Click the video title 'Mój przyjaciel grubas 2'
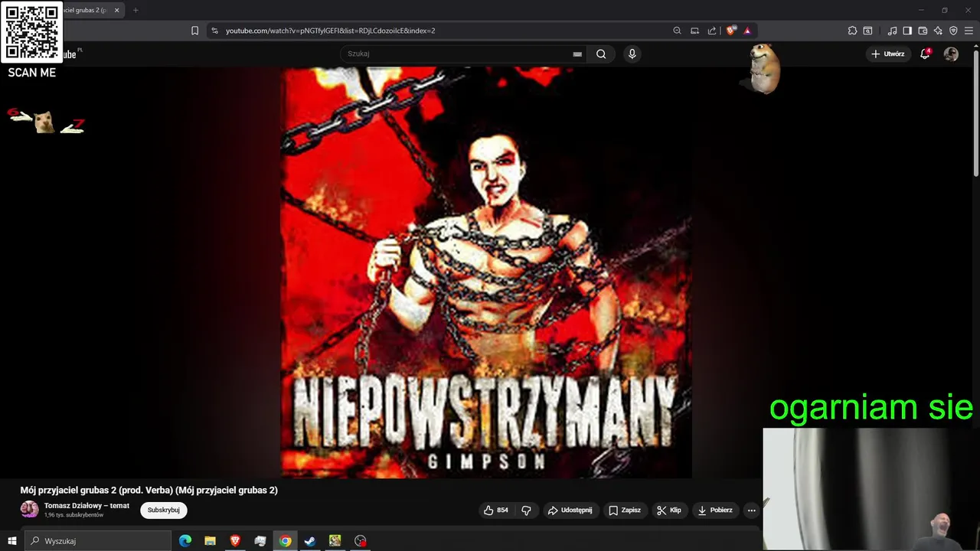980x551 pixels. pyautogui.click(x=149, y=491)
